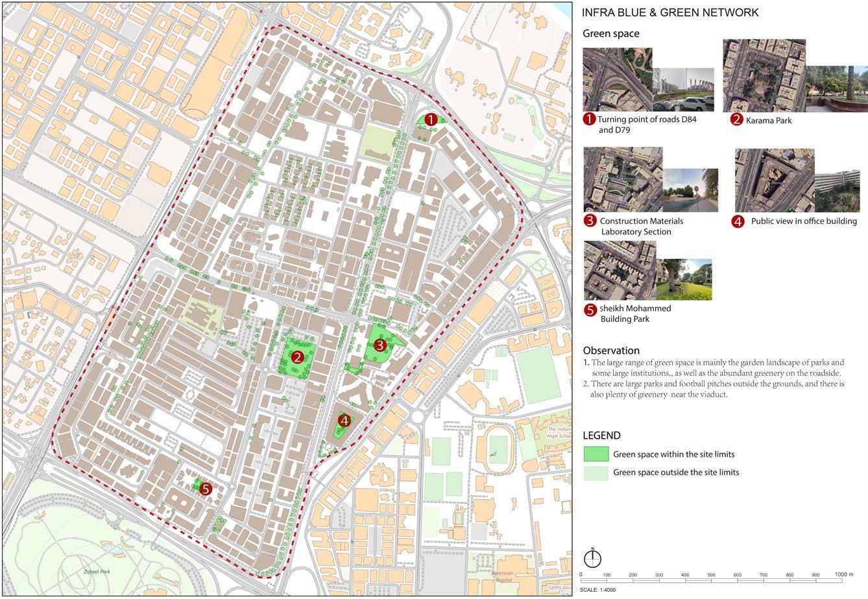Screen dimensions: 868x599
Task: Click the number 4 marker on the map
Action: [344, 421]
